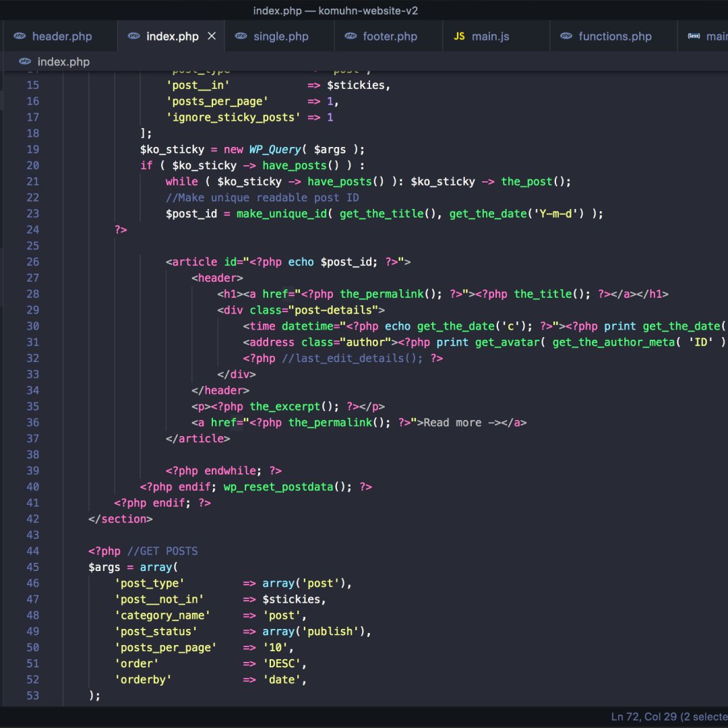Click 'ignore_sticky_posts' key on line 17
The width and height of the screenshot is (728, 728).
tap(233, 117)
